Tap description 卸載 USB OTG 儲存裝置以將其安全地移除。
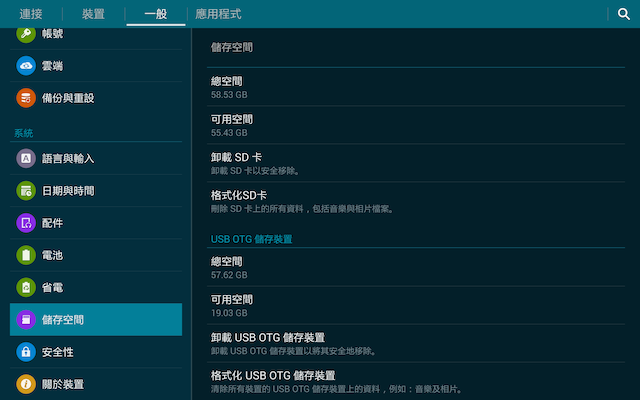 tap(294, 351)
